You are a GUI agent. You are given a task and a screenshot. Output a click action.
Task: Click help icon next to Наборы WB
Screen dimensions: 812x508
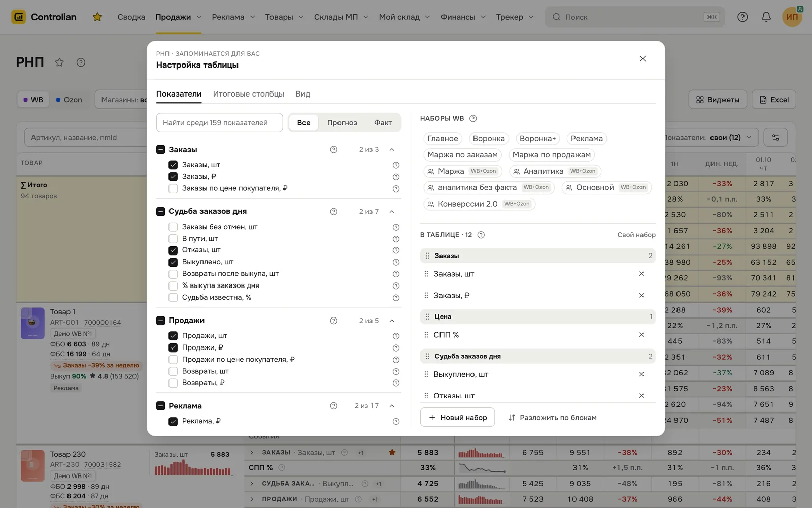[473, 118]
